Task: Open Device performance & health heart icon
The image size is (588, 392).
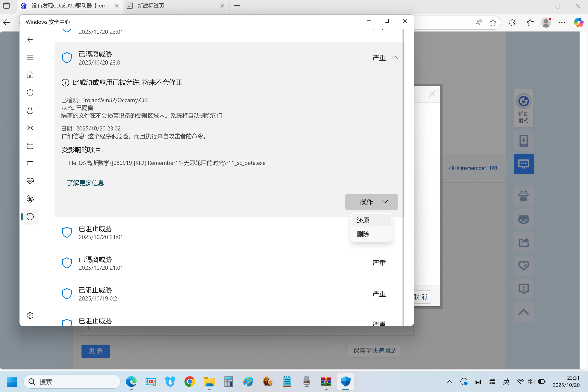Action: 30,181
